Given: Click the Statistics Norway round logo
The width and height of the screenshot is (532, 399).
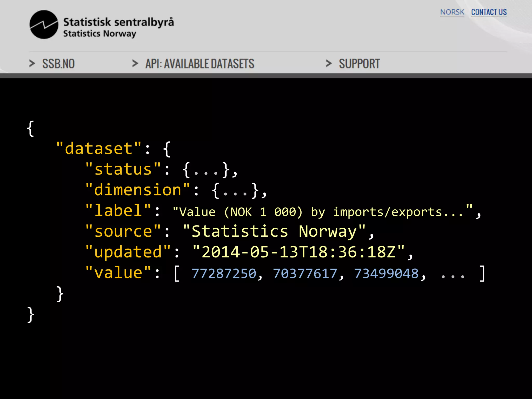Looking at the screenshot, I should click(x=44, y=25).
